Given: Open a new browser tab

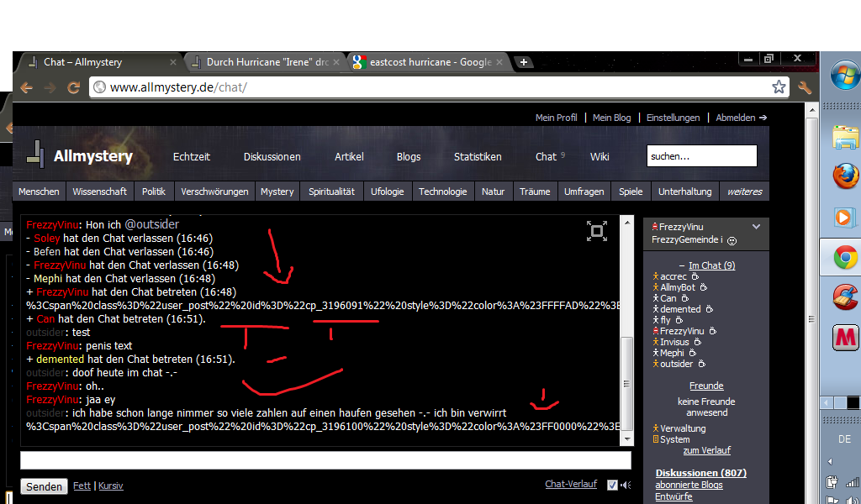Looking at the screenshot, I should [524, 62].
